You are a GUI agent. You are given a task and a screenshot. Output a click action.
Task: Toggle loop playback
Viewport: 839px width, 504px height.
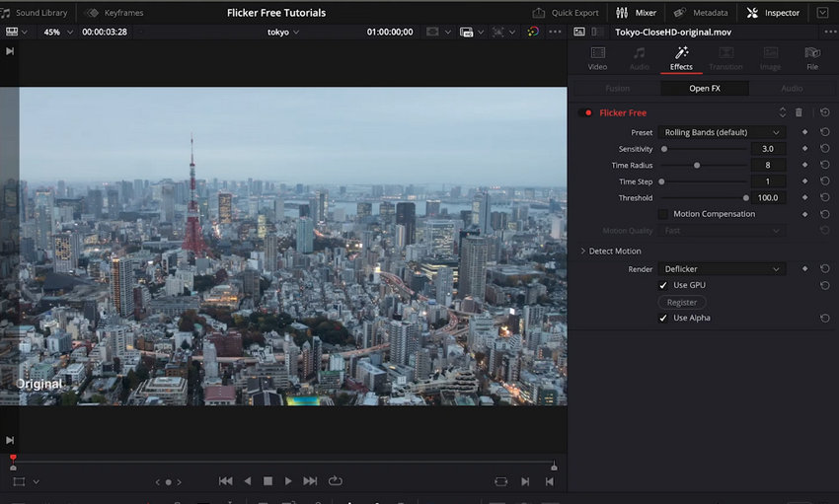click(x=336, y=481)
